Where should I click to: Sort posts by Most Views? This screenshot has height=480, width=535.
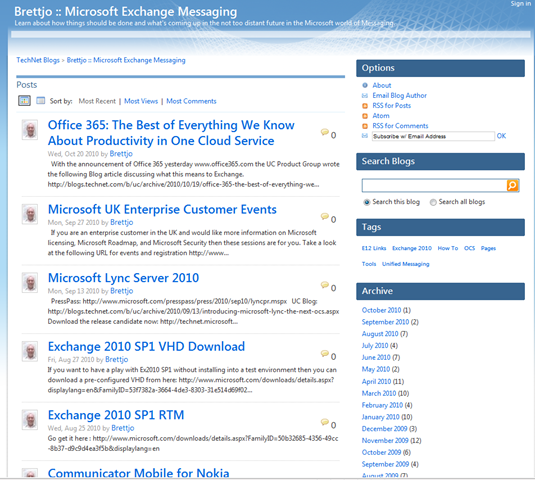pos(141,101)
